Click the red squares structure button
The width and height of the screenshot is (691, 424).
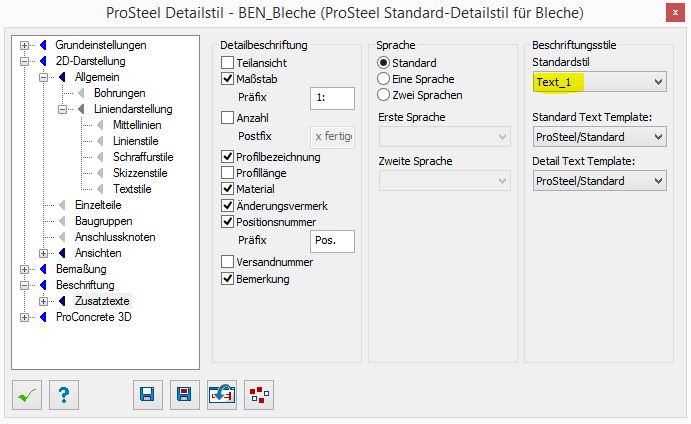pyautogui.click(x=259, y=395)
